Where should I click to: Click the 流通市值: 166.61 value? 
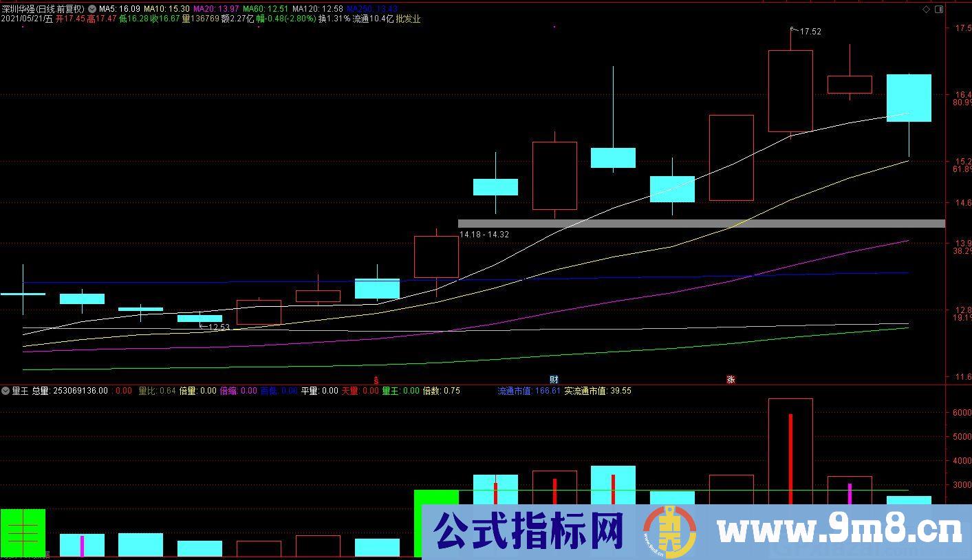click(x=530, y=391)
